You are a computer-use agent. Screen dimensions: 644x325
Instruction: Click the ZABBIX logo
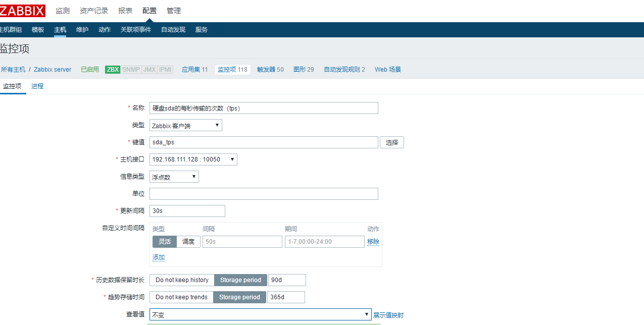click(22, 11)
